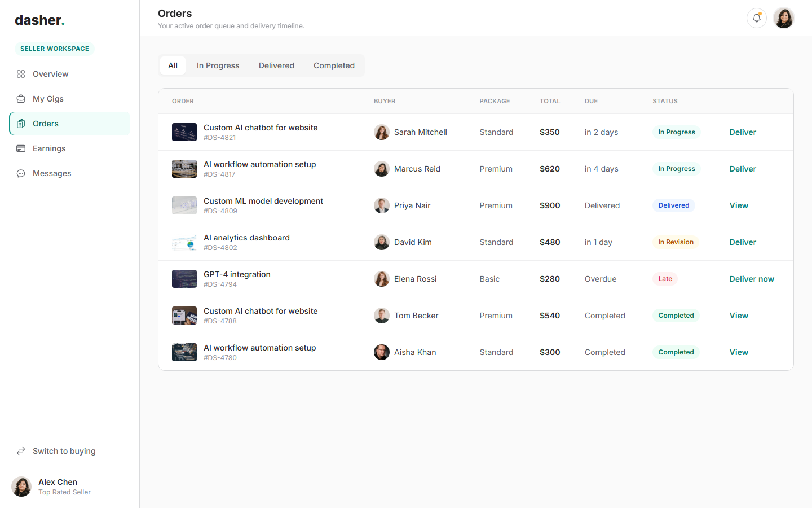Click Sarah Mitchell's avatar
Screen dimensions: 812x508
(382, 132)
